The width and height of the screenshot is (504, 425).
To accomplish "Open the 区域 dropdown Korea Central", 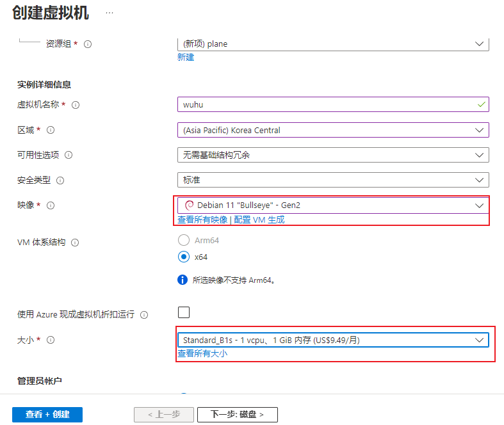I will click(333, 130).
